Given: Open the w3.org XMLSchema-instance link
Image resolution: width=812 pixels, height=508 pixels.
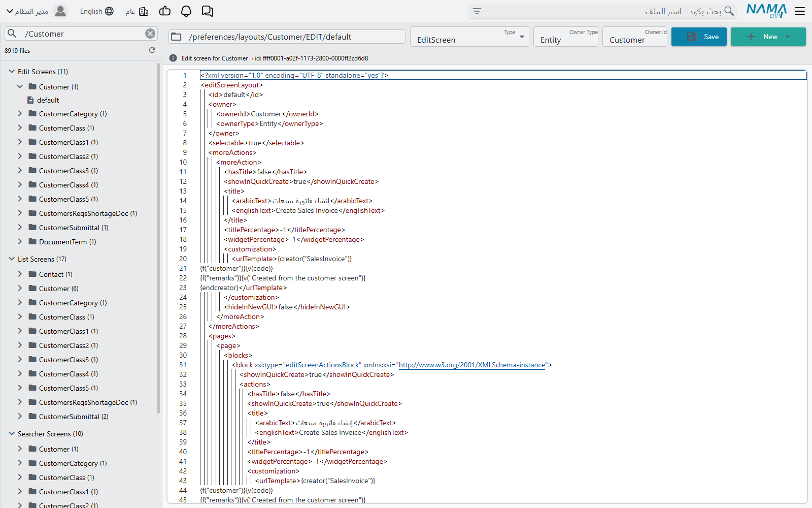Looking at the screenshot, I should pyautogui.click(x=472, y=365).
